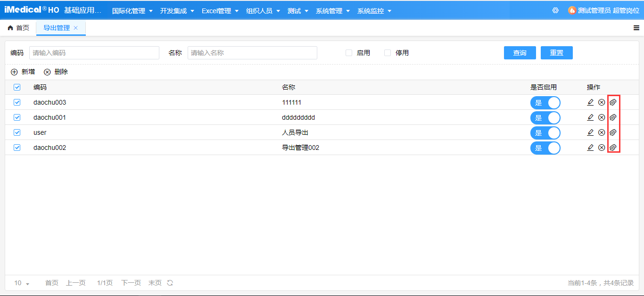The width and height of the screenshot is (644, 296).
Task: Refresh table with reload icon in pagination bar
Action: click(169, 283)
